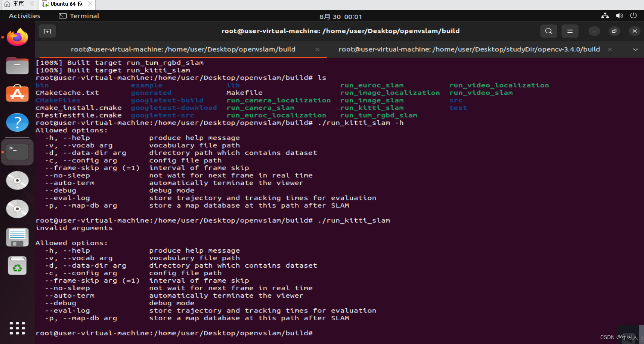Open terminal search tool

click(549, 31)
